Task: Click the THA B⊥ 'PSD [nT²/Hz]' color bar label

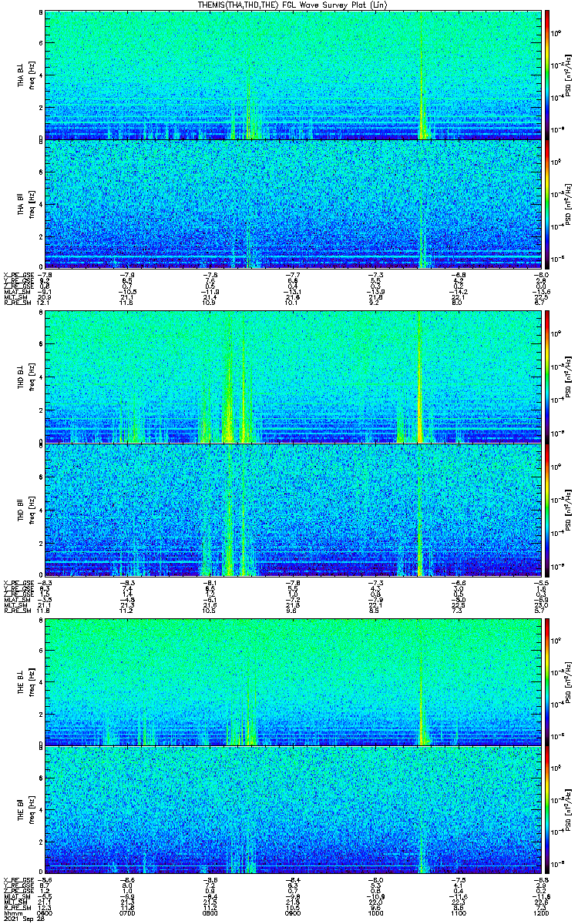Action: pos(566,75)
